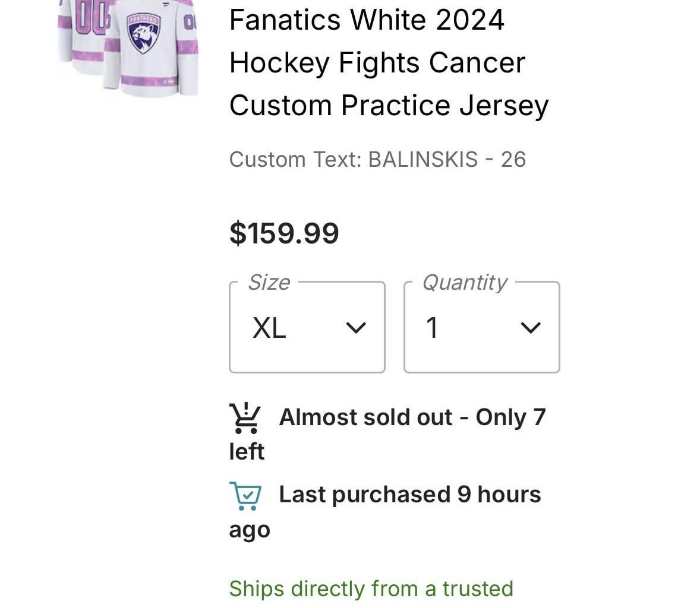
Task: Expand the Size chevron arrow
Action: coord(355,328)
